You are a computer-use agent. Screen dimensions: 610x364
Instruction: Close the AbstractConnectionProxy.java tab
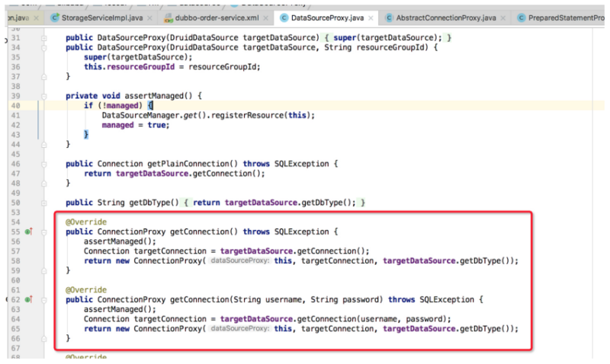(x=503, y=18)
